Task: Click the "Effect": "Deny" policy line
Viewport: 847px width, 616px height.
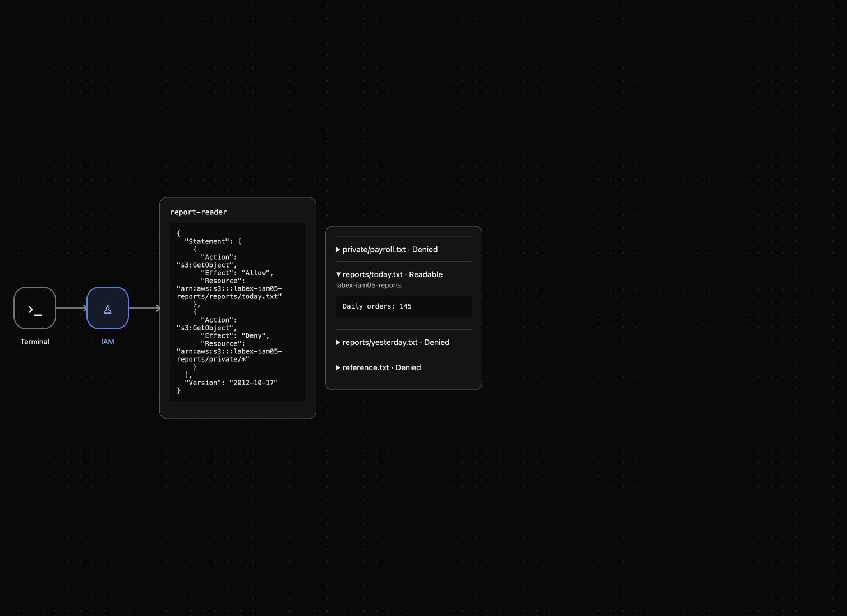Action: [235, 335]
